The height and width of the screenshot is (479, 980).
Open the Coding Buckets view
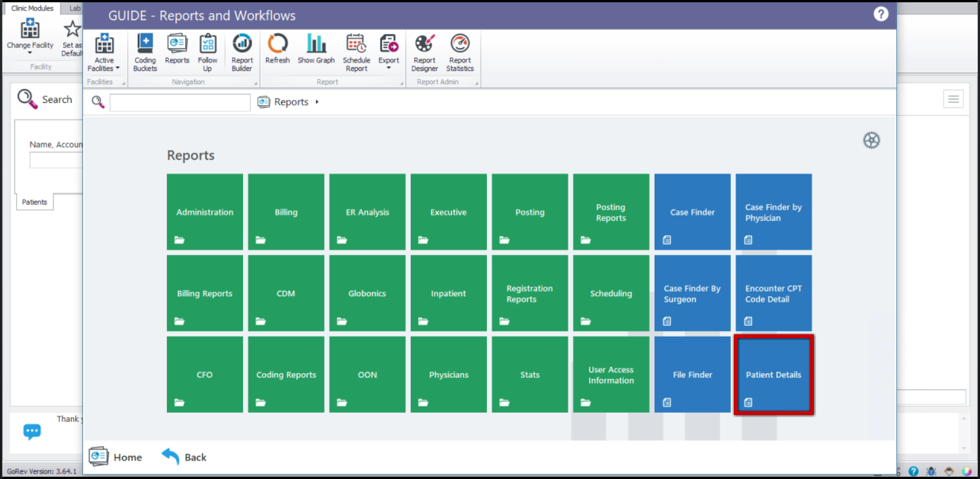coord(145,53)
